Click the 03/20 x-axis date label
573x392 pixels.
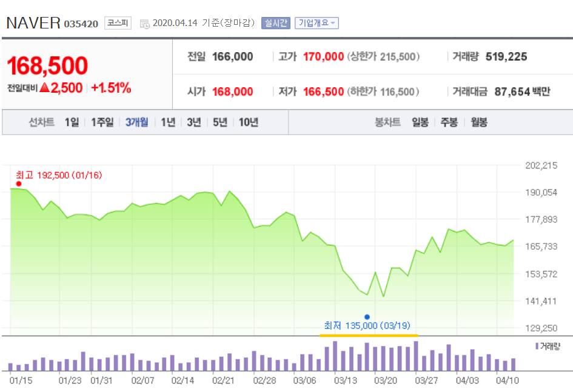click(x=386, y=380)
